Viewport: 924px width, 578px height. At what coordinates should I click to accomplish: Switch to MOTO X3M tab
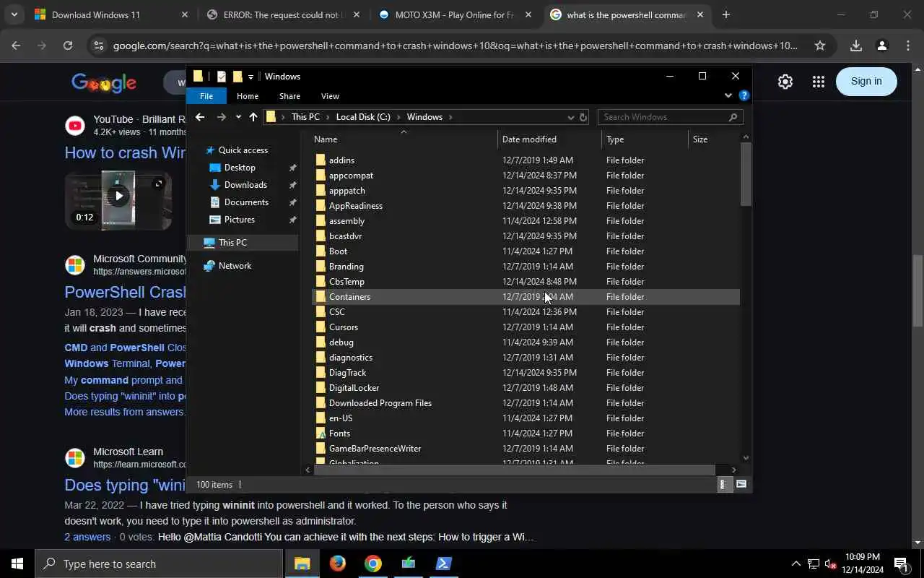pyautogui.click(x=455, y=14)
